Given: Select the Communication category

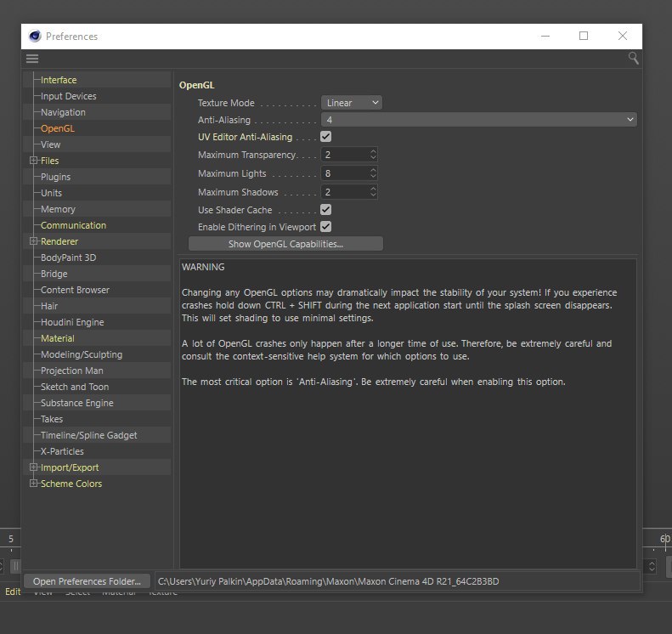Looking at the screenshot, I should click(73, 225).
